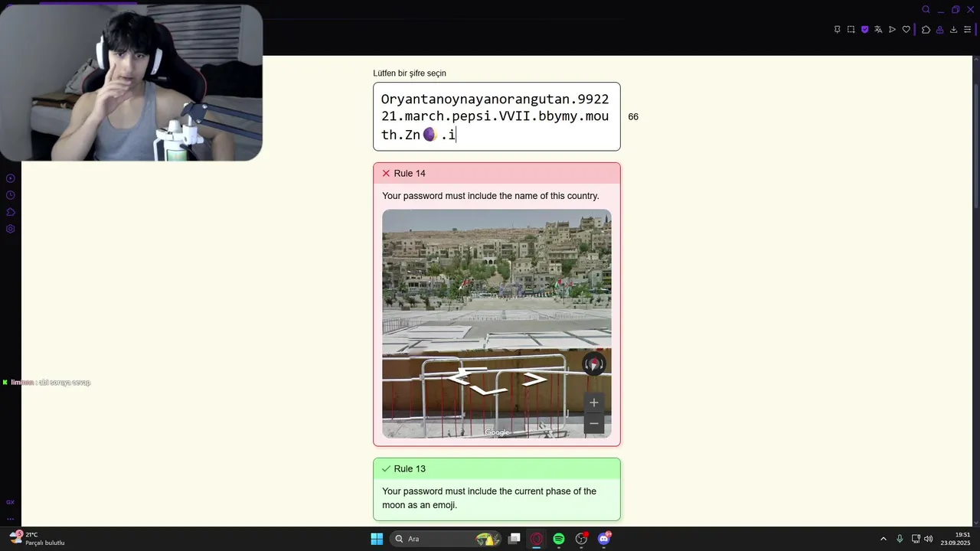Image resolution: width=980 pixels, height=551 pixels.
Task: Open the Opera account profile icon
Action: click(939, 30)
